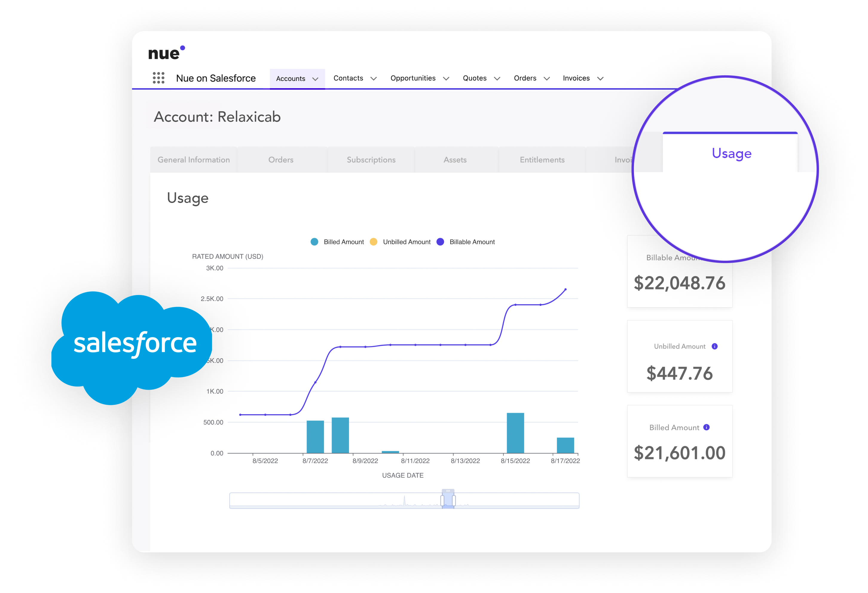Expand the Invoices dropdown chevron
The height and width of the screenshot is (593, 868).
(600, 78)
